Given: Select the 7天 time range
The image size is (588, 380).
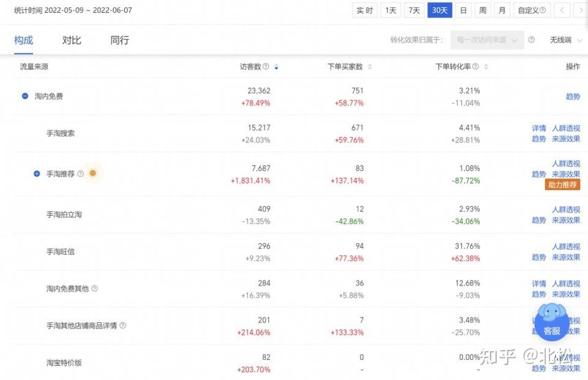Looking at the screenshot, I should point(414,10).
